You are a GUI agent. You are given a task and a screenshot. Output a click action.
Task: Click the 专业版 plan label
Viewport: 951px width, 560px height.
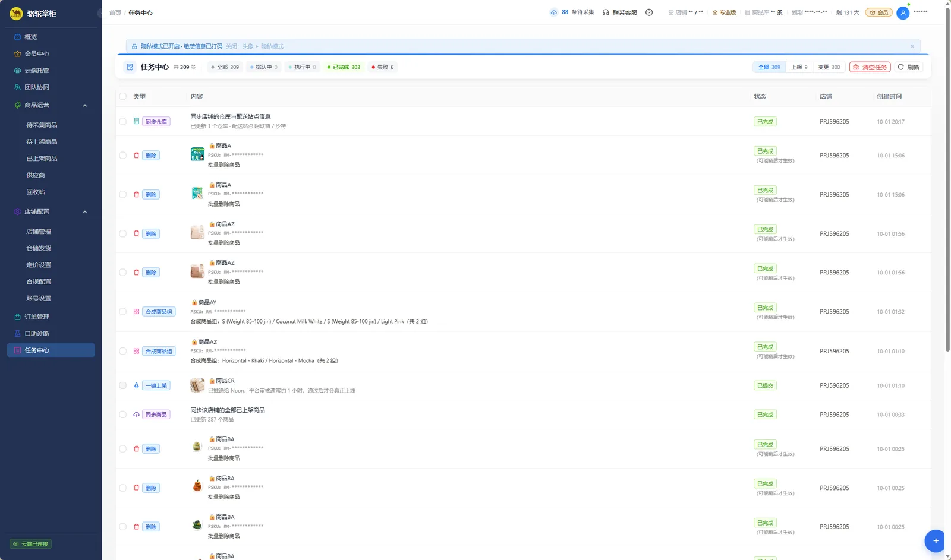click(724, 12)
